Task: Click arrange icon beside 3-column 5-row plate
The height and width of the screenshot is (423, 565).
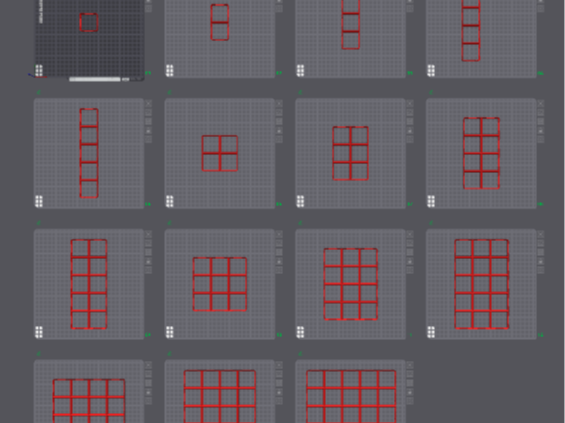Action: (x=540, y=253)
